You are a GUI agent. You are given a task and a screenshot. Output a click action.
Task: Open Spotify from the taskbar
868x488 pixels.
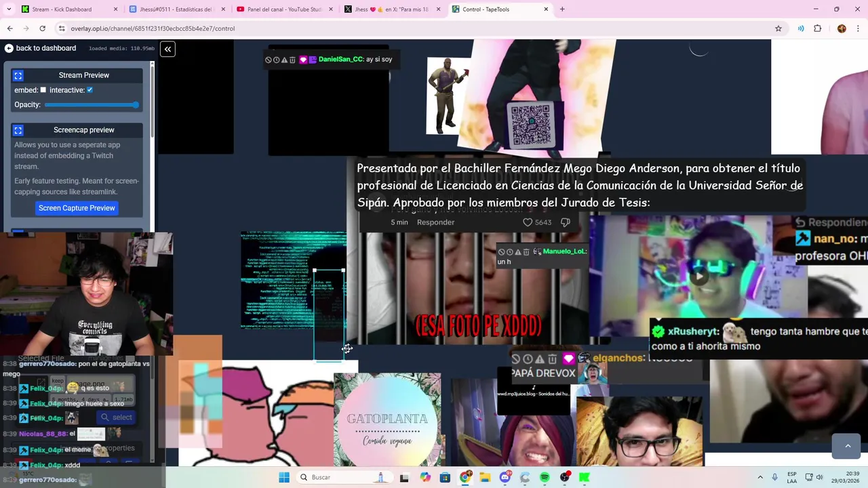tap(545, 477)
